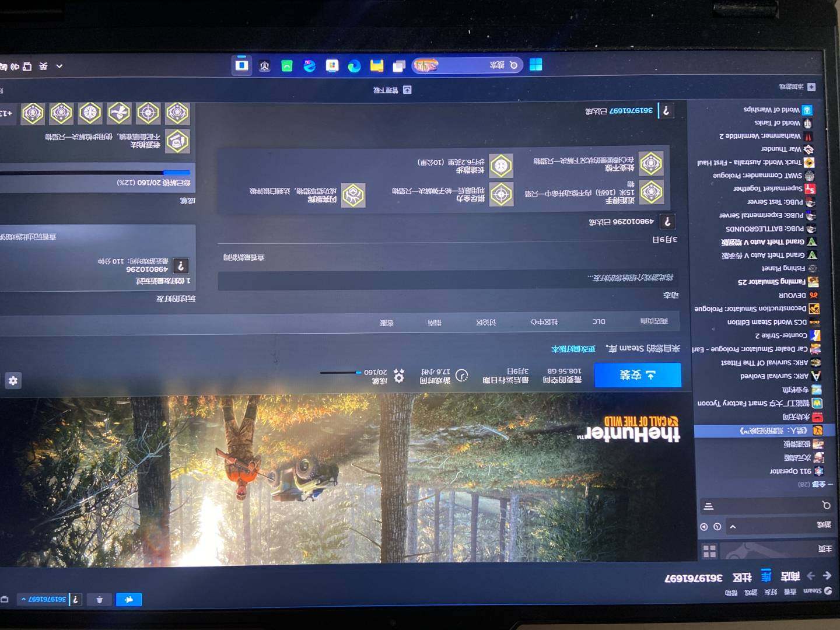Open the DLC tab for theHunter

(x=598, y=321)
